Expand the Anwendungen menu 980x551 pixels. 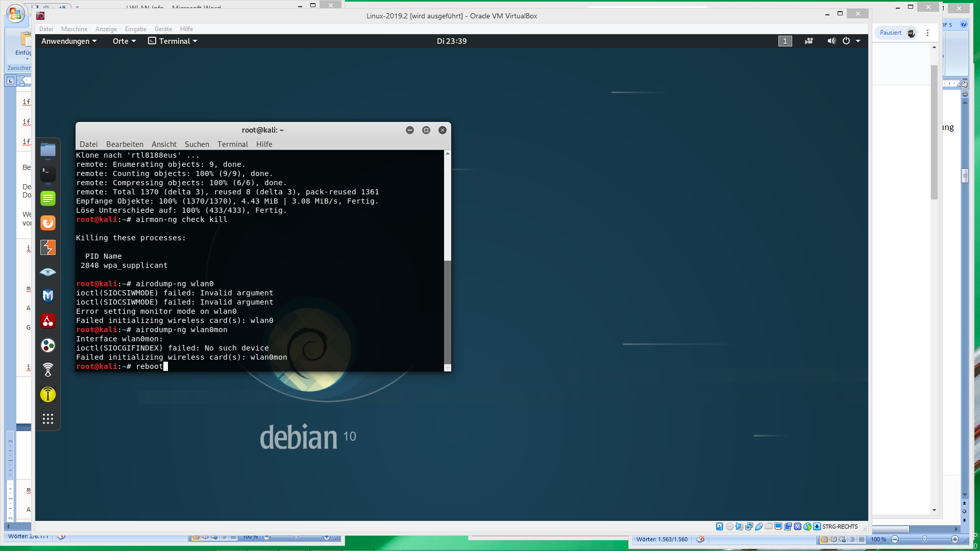point(68,41)
